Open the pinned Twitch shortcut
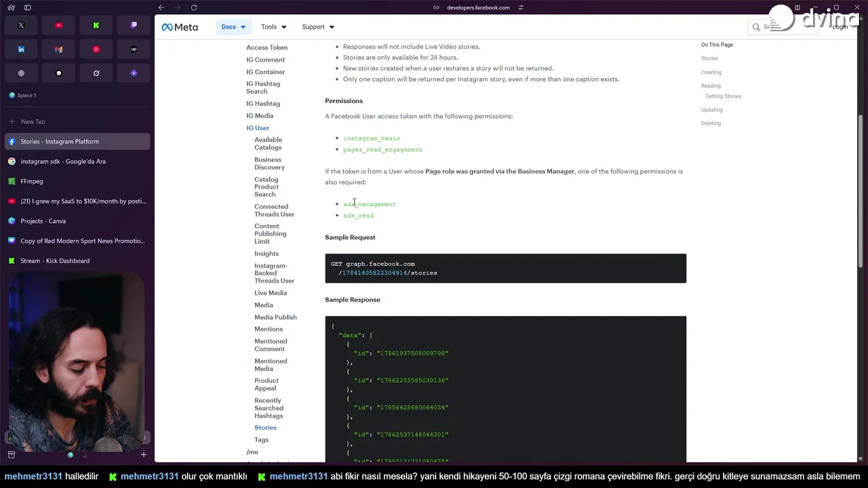Viewport: 868px width, 488px height. coord(134,25)
